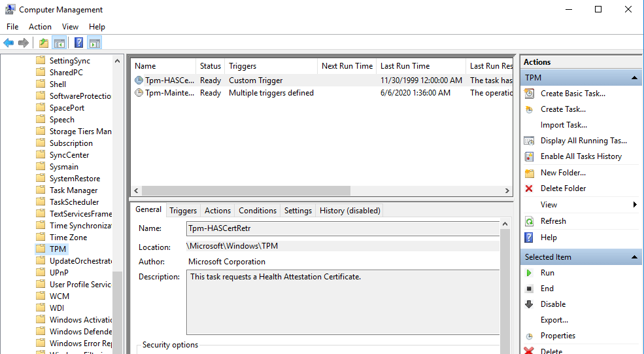644x354 pixels.
Task: Click the Create Basic Task icon
Action: [x=530, y=94]
